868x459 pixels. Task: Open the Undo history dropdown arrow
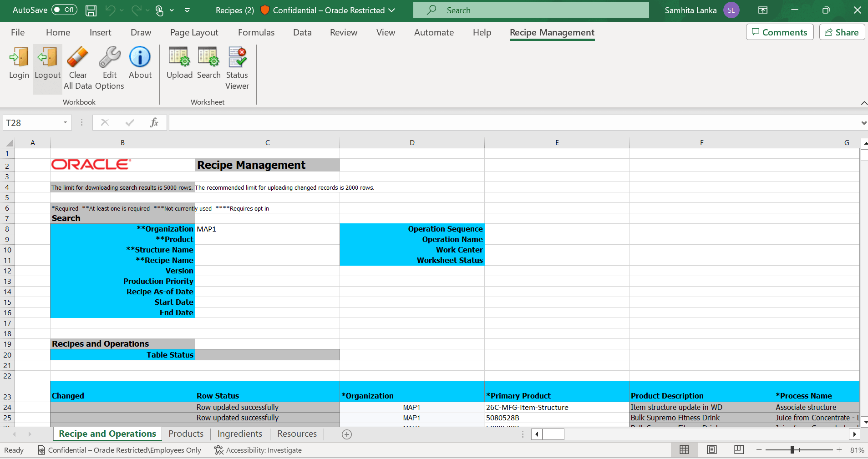point(122,10)
